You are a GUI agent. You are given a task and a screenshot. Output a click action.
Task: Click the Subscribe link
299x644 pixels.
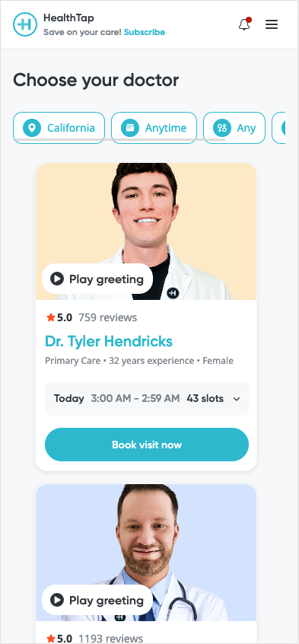145,32
